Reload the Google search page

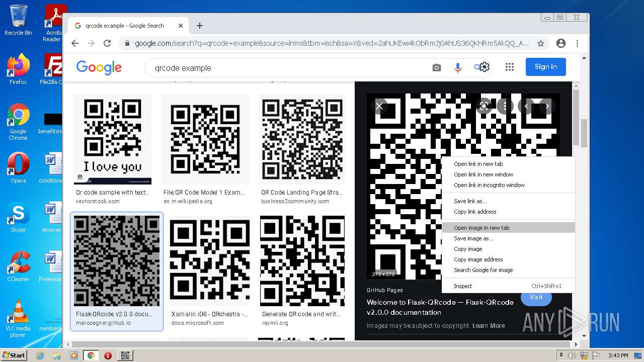[107, 43]
